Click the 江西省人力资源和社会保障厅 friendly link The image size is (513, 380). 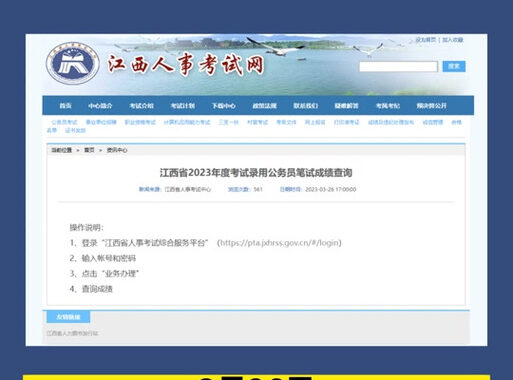[x=72, y=333]
